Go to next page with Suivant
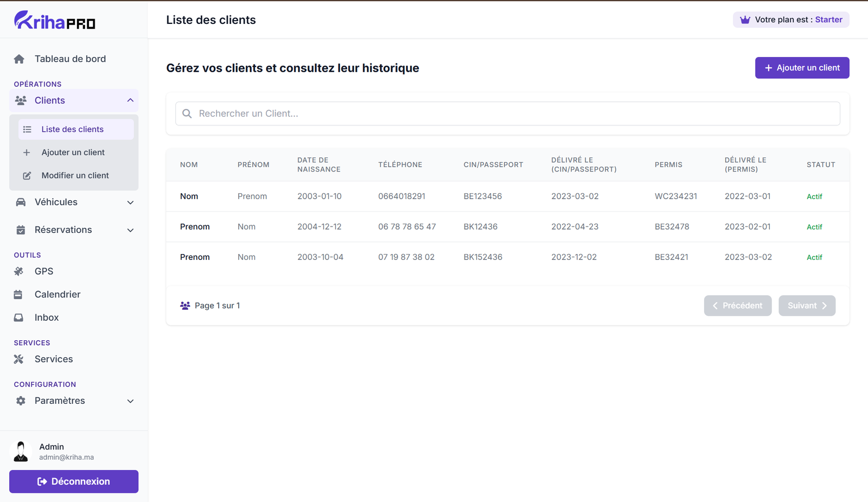868x502 pixels. coord(807,306)
